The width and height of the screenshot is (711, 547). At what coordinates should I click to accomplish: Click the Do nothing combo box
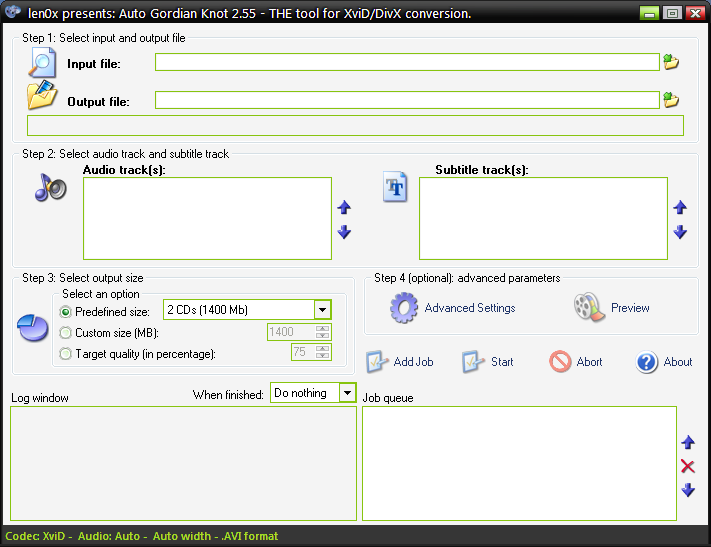coord(313,393)
